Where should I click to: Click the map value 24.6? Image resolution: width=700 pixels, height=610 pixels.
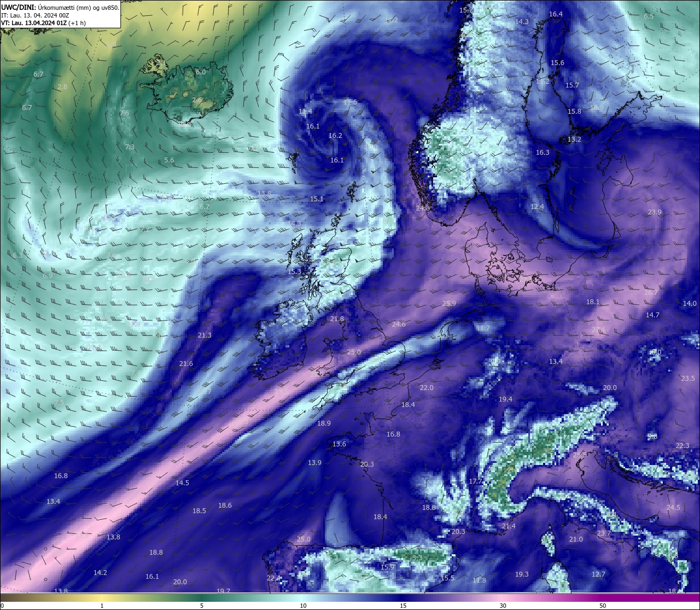pos(399,324)
